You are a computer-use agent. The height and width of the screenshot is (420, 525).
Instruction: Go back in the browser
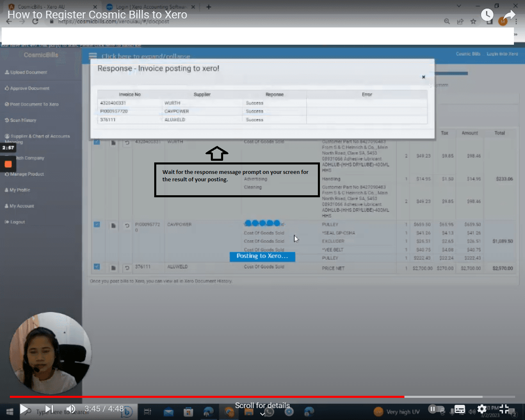[x=9, y=21]
